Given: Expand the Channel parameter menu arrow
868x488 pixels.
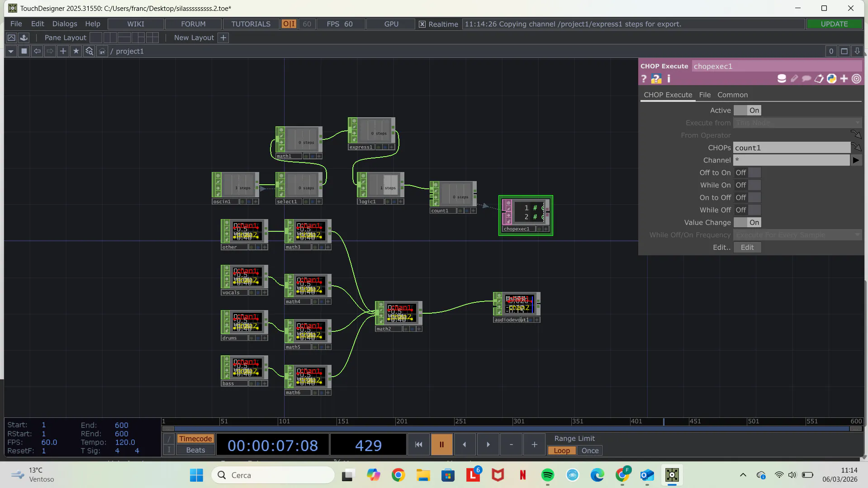Looking at the screenshot, I should [x=856, y=160].
